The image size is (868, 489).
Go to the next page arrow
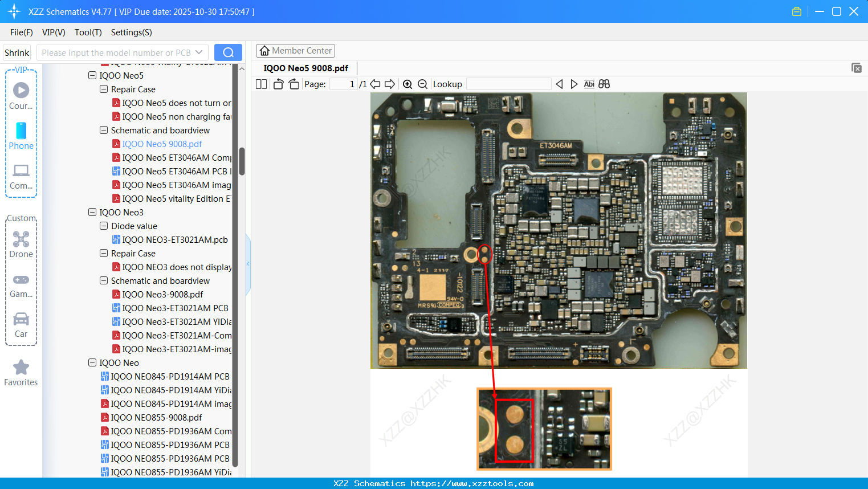390,84
